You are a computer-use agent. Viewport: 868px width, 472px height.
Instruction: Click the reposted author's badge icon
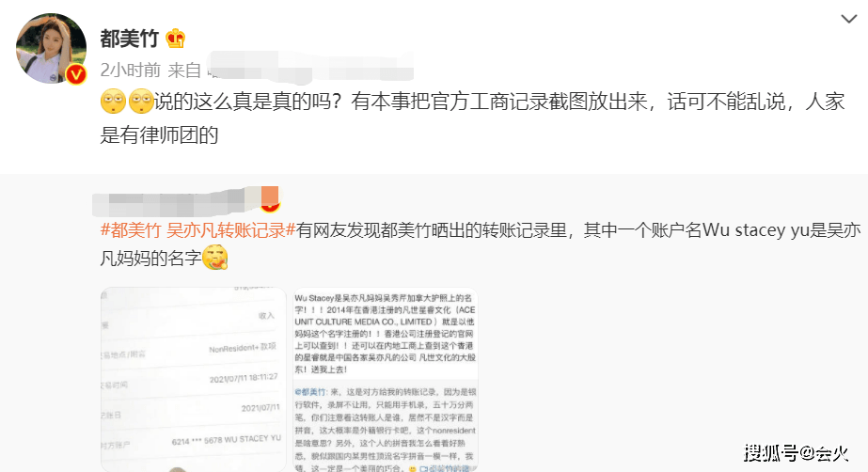coord(270,199)
